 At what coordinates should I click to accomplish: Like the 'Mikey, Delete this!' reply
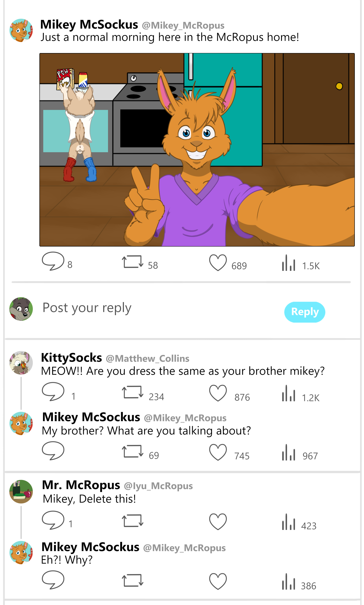(218, 522)
